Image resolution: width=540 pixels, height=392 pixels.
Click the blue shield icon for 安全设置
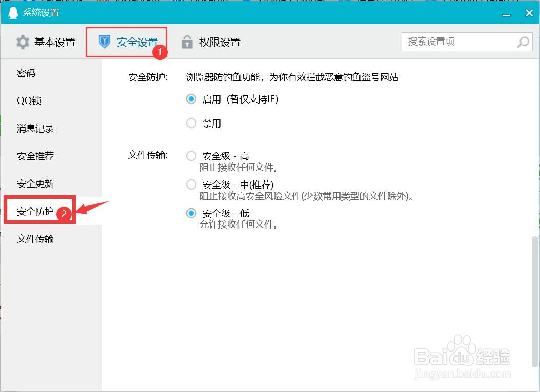[104, 42]
